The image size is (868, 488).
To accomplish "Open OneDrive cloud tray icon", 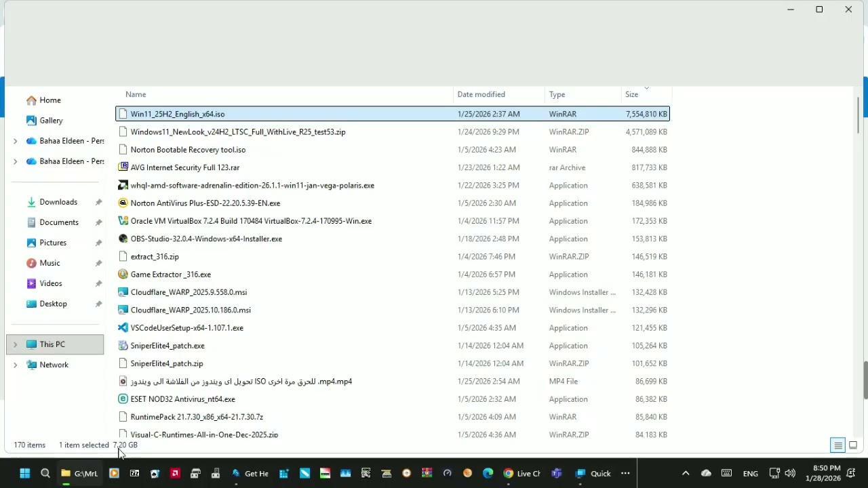I will click(x=706, y=474).
